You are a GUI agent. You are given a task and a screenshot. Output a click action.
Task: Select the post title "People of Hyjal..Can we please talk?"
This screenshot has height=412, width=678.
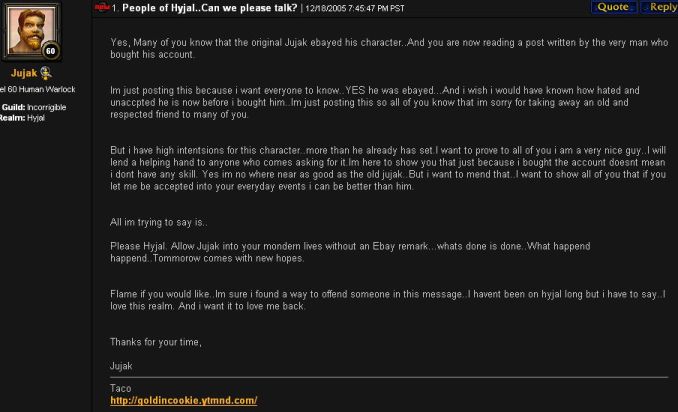coord(210,8)
